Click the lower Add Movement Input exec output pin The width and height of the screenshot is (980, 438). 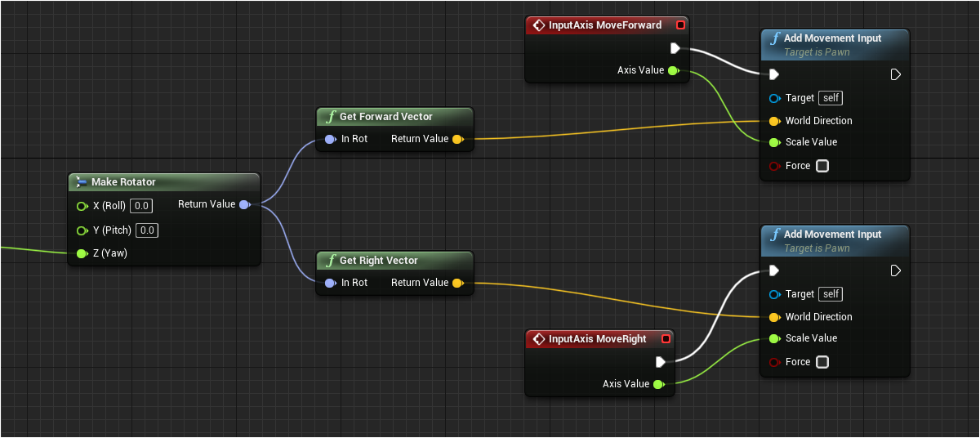(x=895, y=270)
